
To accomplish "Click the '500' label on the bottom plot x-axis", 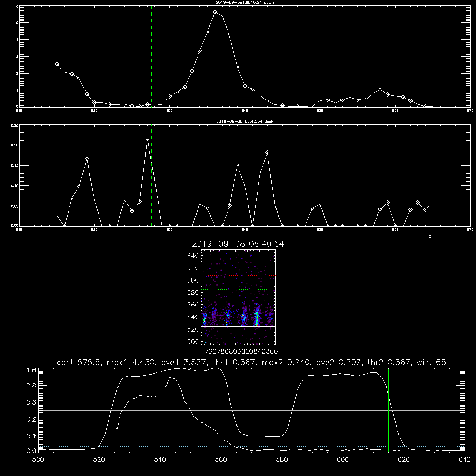I will coord(38,460).
